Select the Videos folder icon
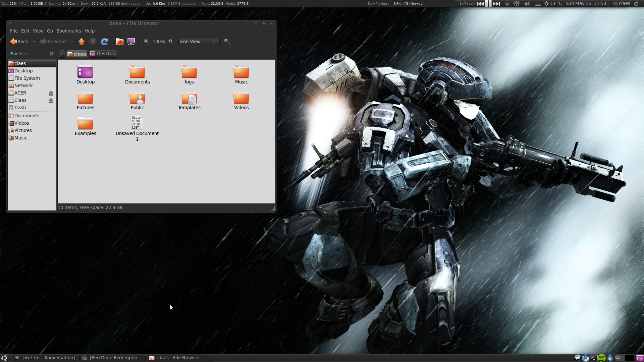This screenshot has height=362, width=644. pyautogui.click(x=241, y=98)
